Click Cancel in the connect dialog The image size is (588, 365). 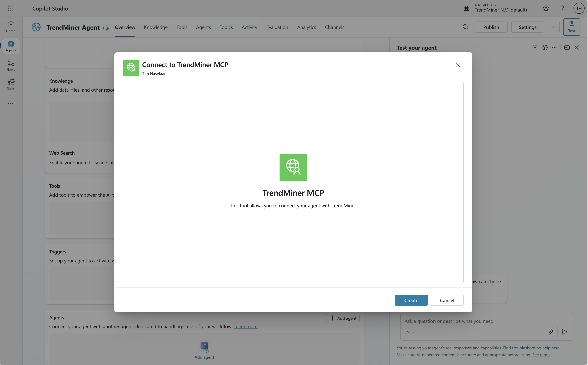[x=447, y=300]
